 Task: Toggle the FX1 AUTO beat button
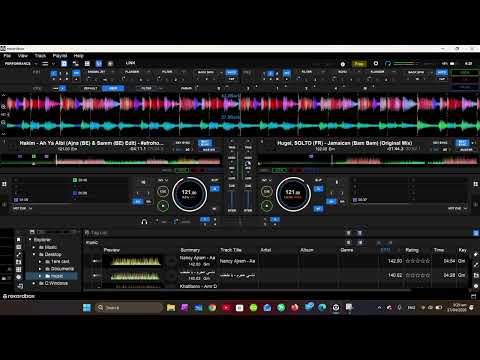[231, 72]
